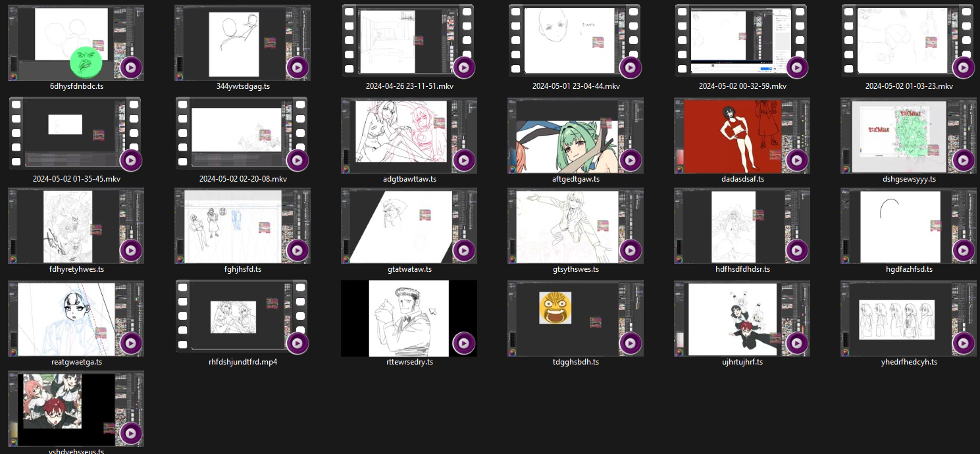Click the file name gtatwataw.ts

409,269
